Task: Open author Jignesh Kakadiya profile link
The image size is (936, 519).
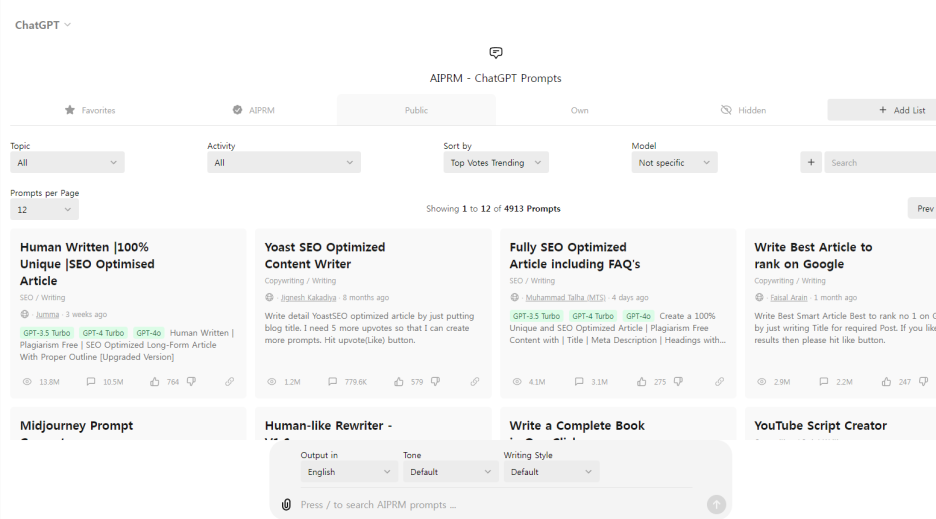Action: pyautogui.click(x=309, y=297)
